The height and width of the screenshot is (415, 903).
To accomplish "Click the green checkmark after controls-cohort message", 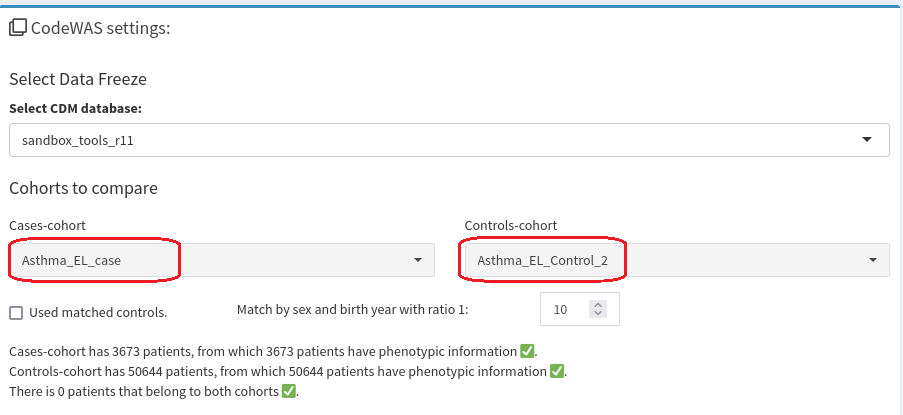I will [x=556, y=371].
